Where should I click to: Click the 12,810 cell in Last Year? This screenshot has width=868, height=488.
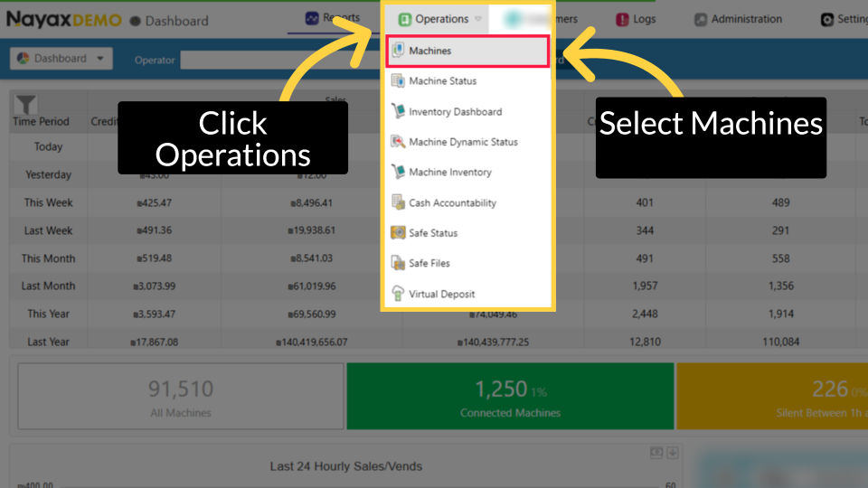(x=645, y=342)
